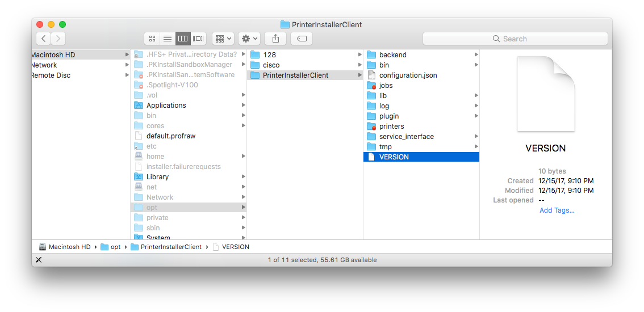This screenshot has width=644, height=312.
Task: Select Network in the first column
Action: (x=81, y=65)
